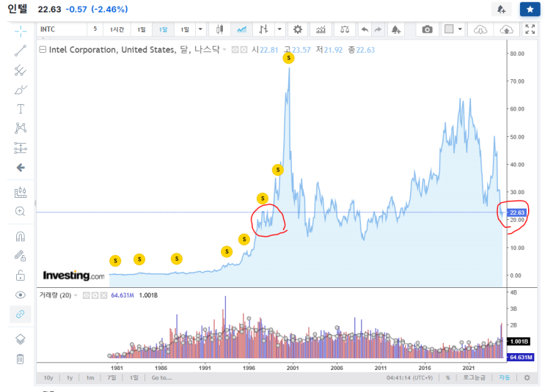Toggle magnet mode
The width and height of the screenshot is (545, 392).
coord(20,237)
